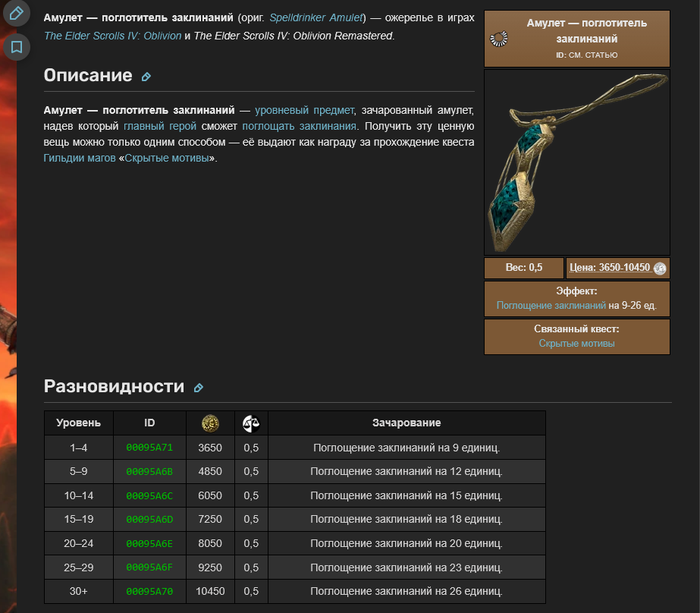700x613 pixels.
Task: Click the Зачарование column header
Action: point(407,423)
